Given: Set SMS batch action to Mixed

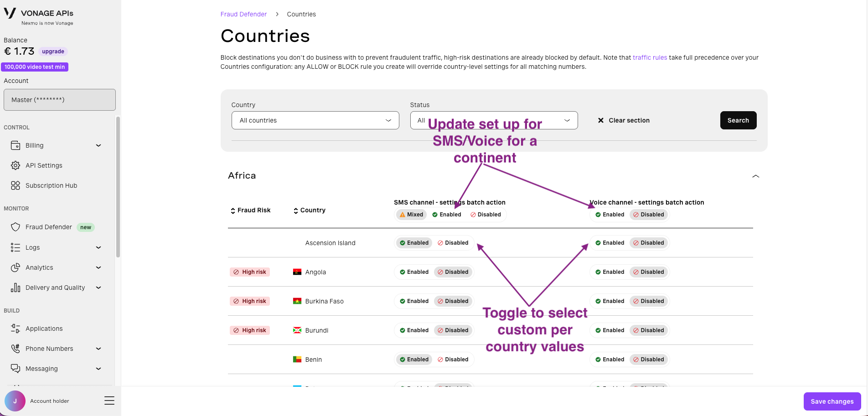Looking at the screenshot, I should coord(411,215).
